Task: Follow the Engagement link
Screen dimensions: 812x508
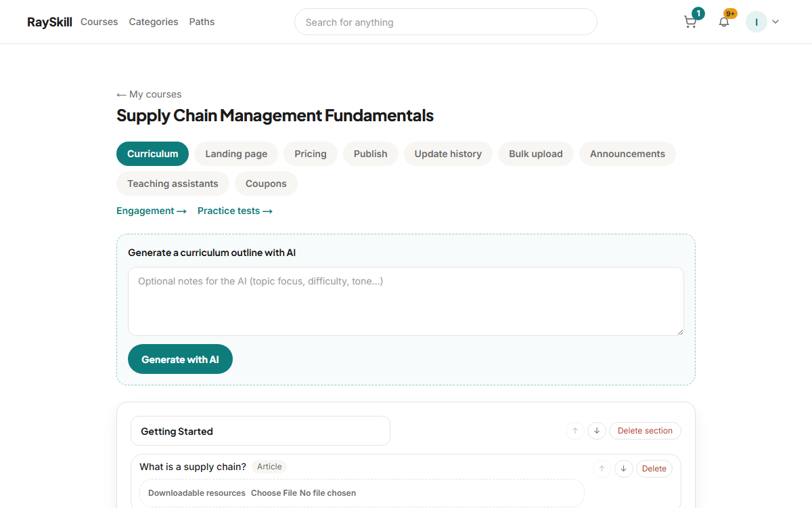Action: (152, 211)
